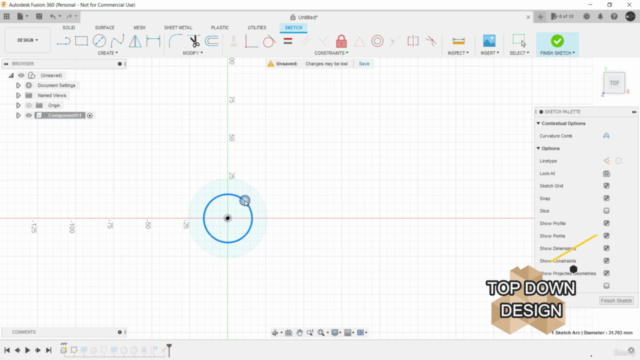
Task: Switch to the SHEET METAL tab
Action: coord(178,27)
